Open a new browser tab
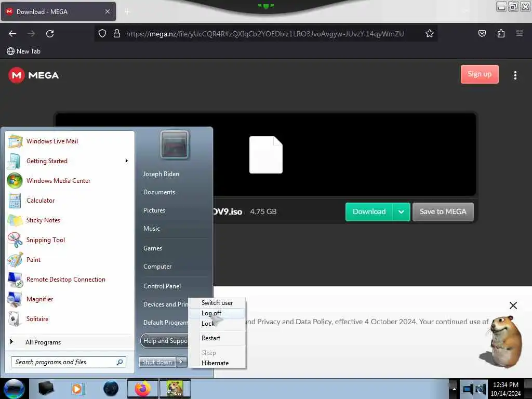The image size is (532, 399). tap(127, 12)
